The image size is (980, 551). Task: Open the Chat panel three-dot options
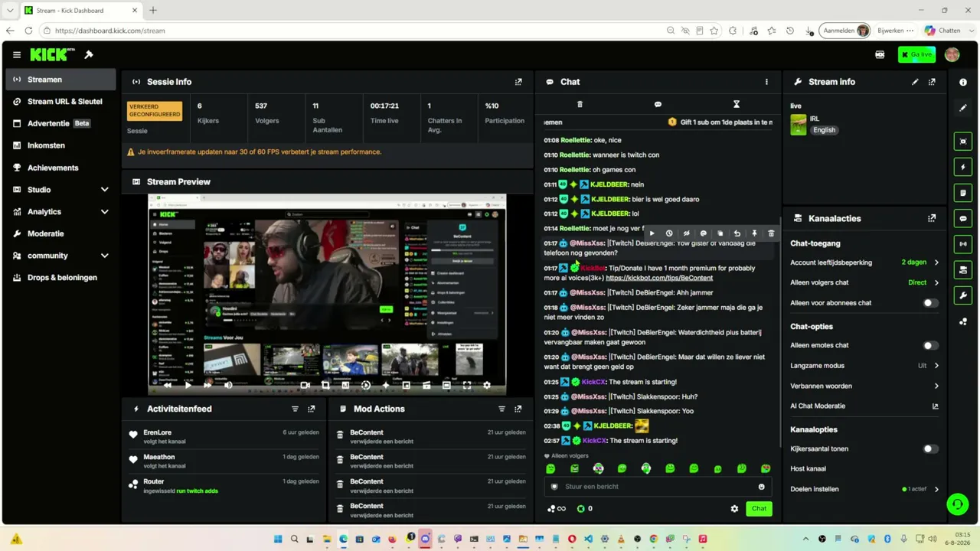pyautogui.click(x=766, y=82)
